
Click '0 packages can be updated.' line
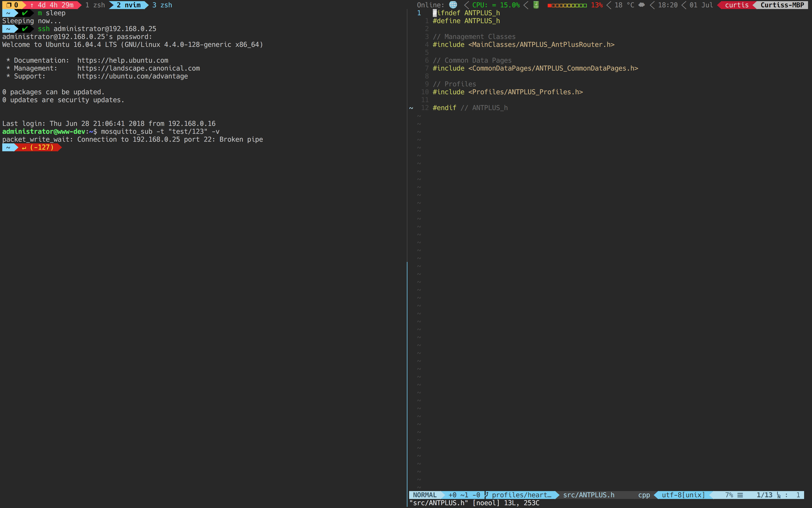53,92
